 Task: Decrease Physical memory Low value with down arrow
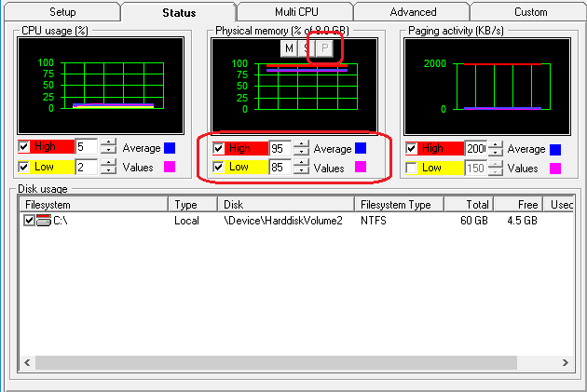[x=300, y=171]
